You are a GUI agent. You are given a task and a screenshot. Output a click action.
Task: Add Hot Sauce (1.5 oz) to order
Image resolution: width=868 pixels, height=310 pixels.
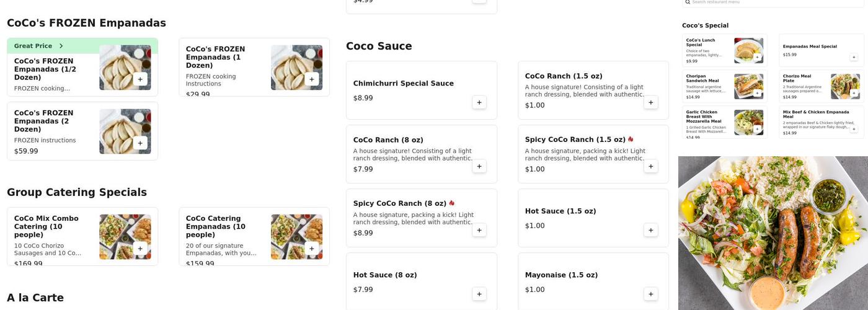coord(650,230)
